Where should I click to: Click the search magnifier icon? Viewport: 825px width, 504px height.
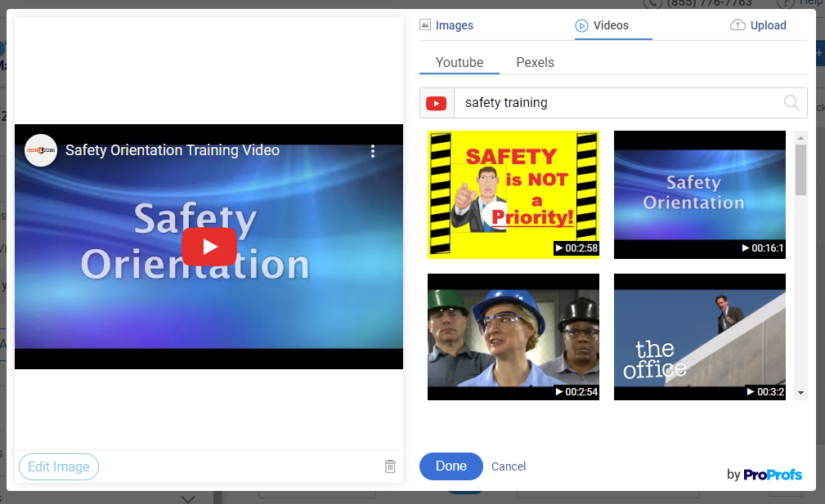tap(791, 103)
